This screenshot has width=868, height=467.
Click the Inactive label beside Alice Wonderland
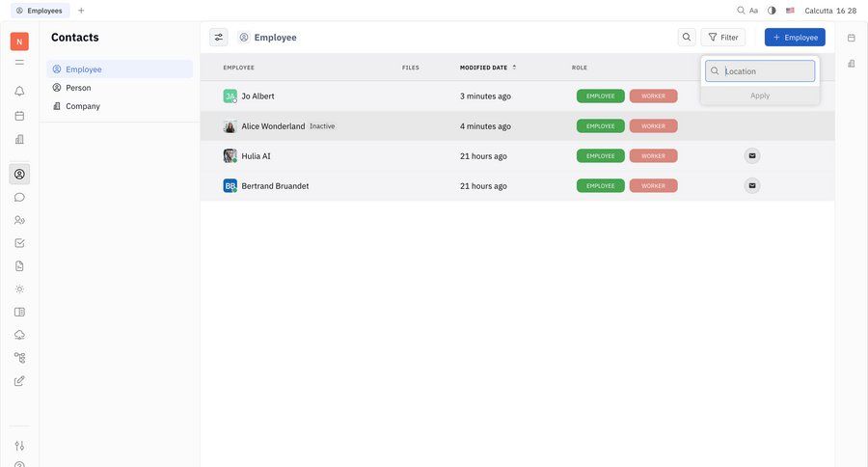pyautogui.click(x=322, y=126)
